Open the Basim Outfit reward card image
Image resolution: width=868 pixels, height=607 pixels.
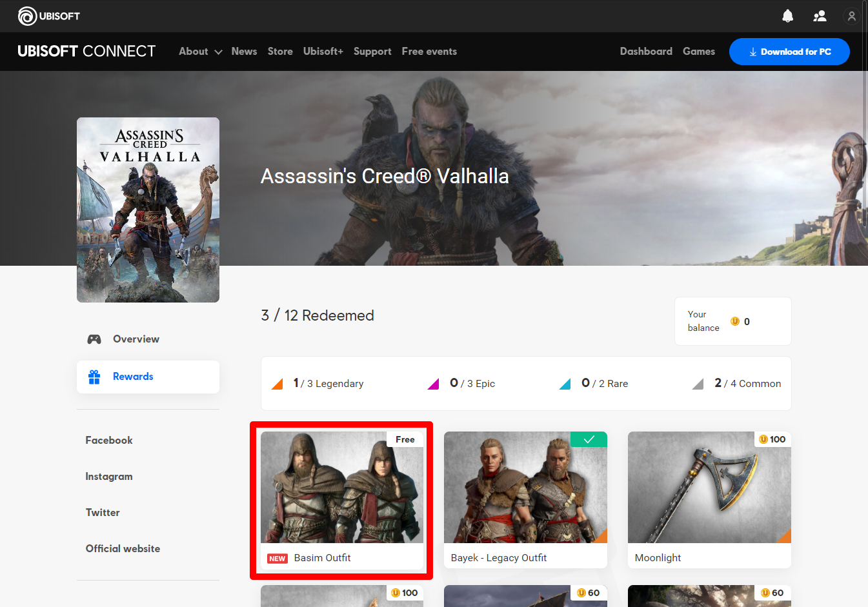pos(342,487)
